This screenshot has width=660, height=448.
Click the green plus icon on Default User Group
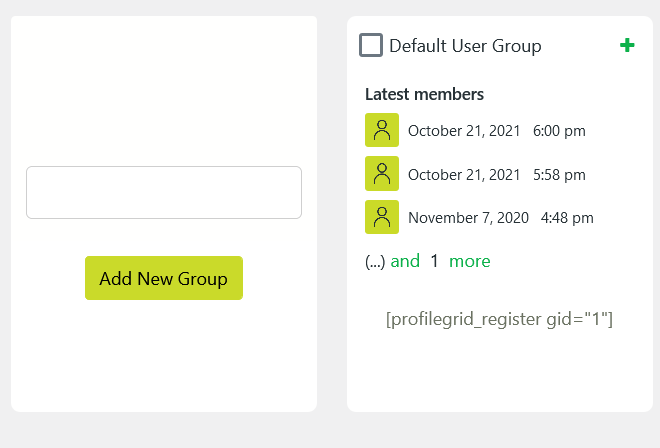[627, 45]
